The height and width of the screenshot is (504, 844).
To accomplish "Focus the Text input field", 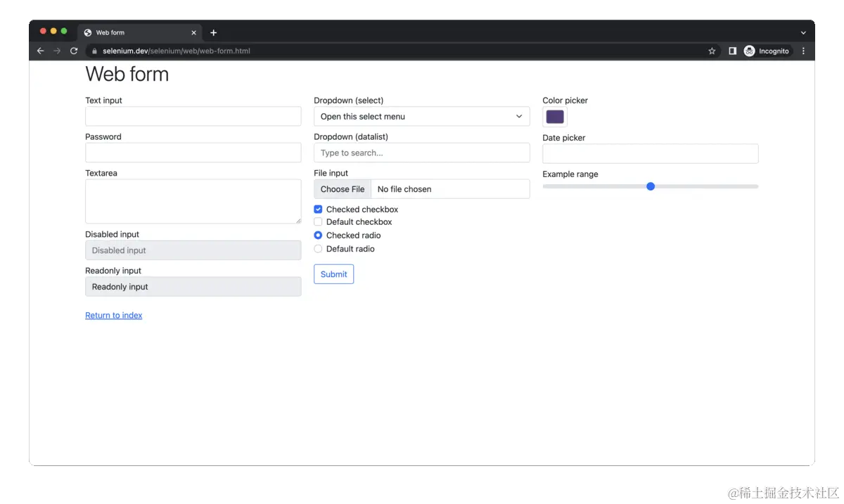I will (x=193, y=116).
